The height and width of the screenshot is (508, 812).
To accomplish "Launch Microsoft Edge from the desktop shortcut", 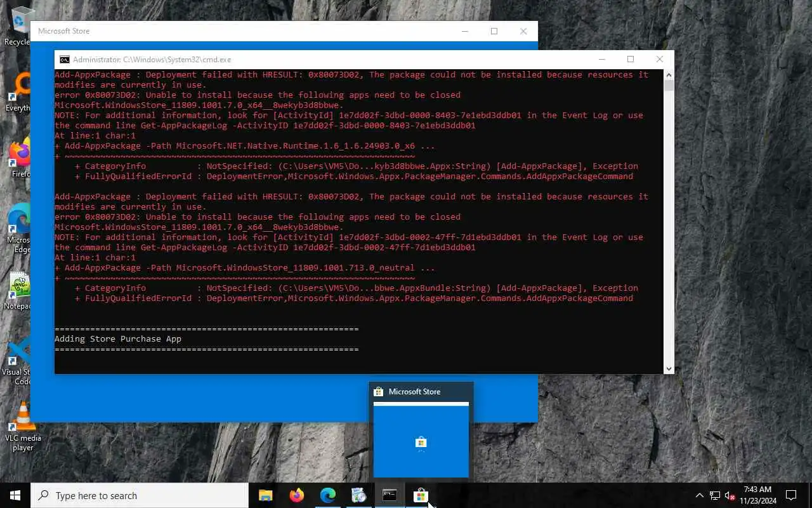I will pos(18,229).
